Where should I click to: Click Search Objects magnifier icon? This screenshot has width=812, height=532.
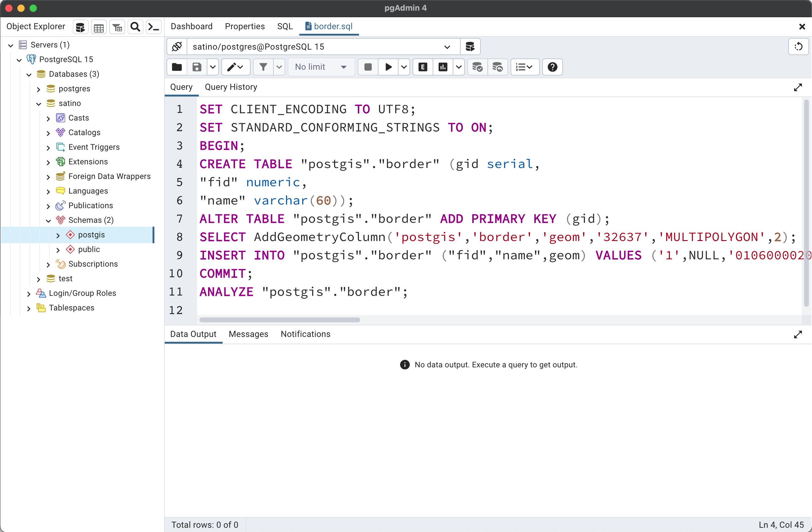135,27
